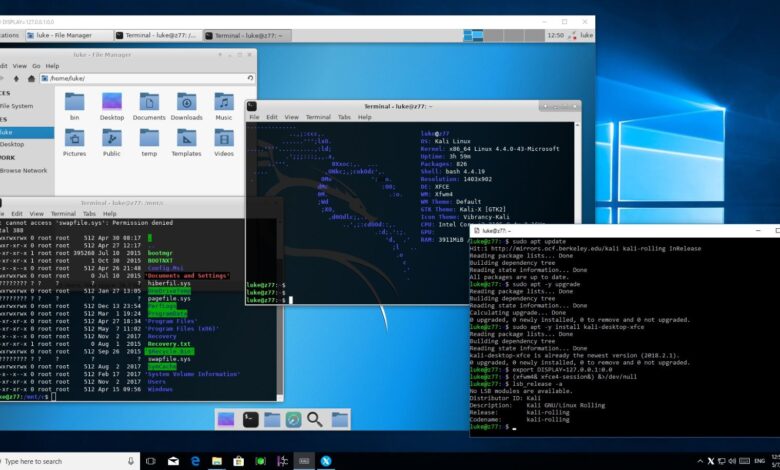Open the Go menu in File Manager
Image resolution: width=780 pixels, height=470 pixels.
click(36, 66)
